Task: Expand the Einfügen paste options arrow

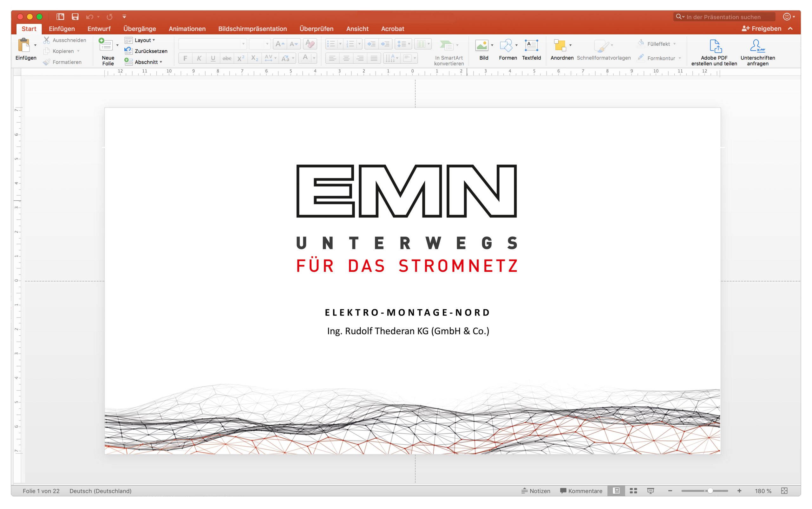Action: (x=35, y=45)
